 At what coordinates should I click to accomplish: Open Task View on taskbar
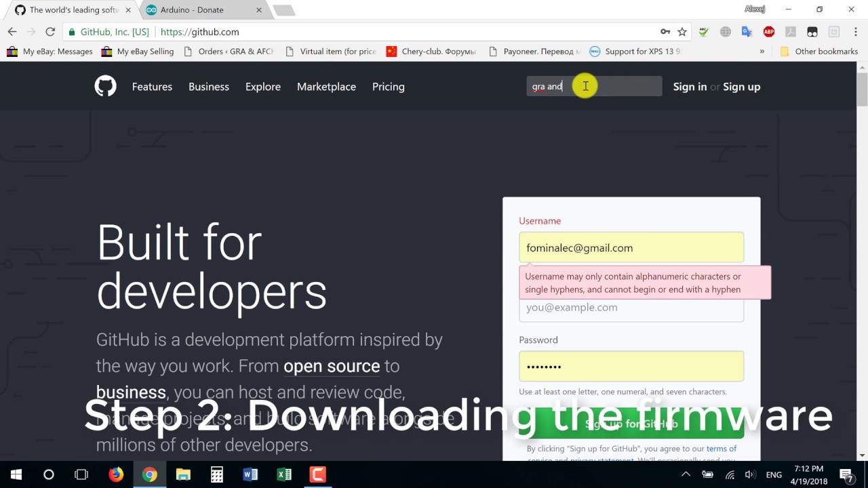pyautogui.click(x=81, y=474)
